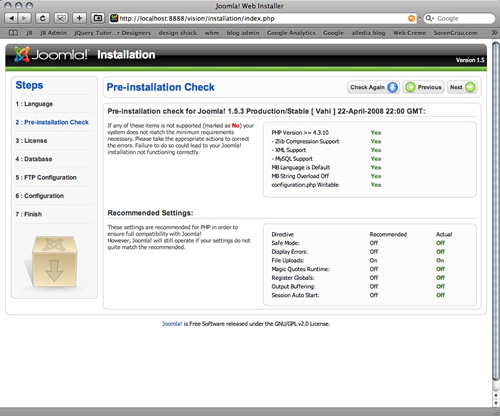Reload the page with the refresh icon

[42, 18]
